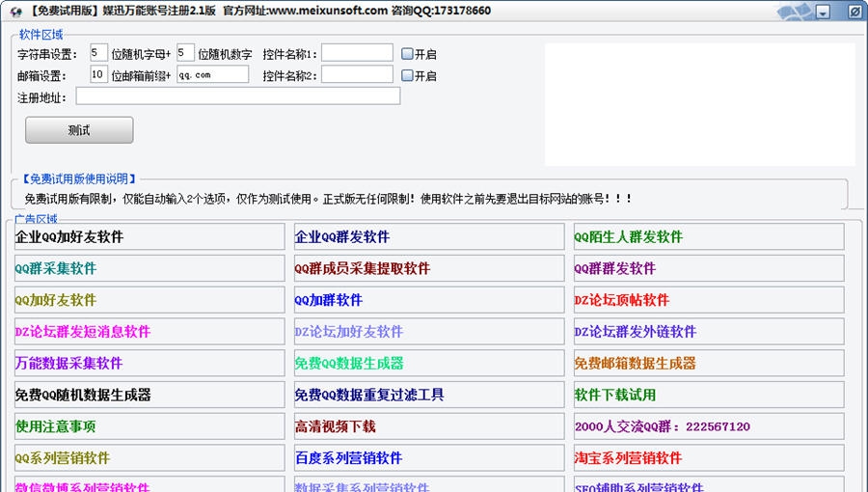Click the 测试 button
The width and height of the screenshot is (868, 492).
tap(79, 130)
